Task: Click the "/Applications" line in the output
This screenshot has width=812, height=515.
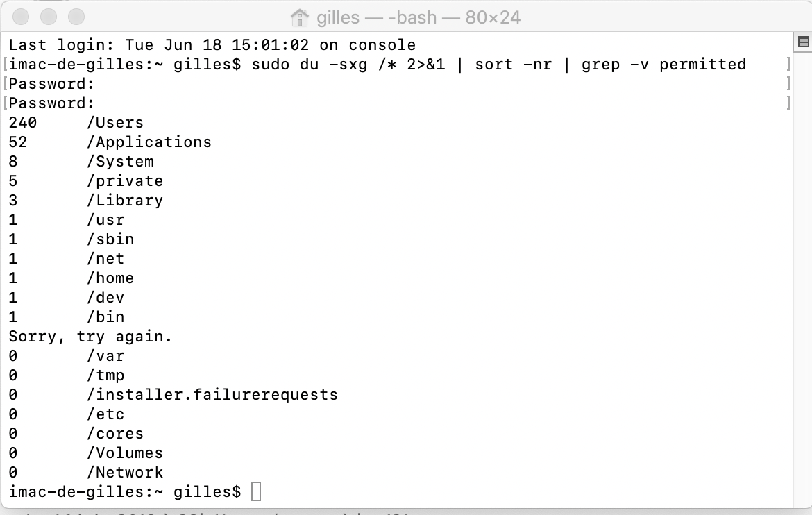Action: click(x=149, y=142)
